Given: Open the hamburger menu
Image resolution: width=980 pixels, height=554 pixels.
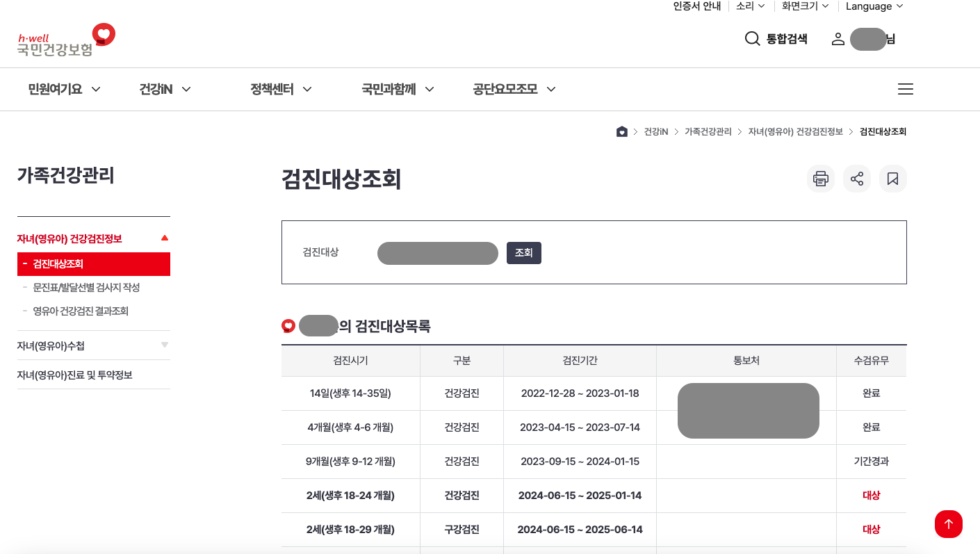Looking at the screenshot, I should tap(905, 89).
